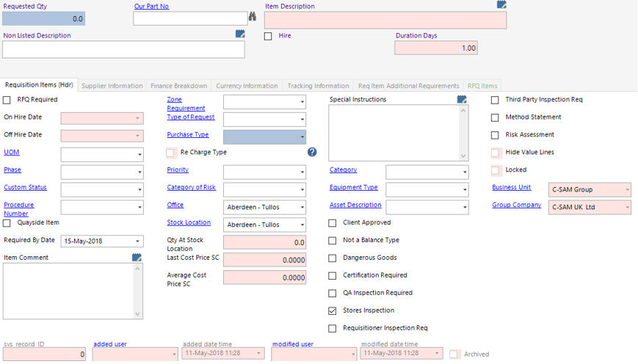Screen dimensions: 638x364
Task: Click the Non Listed Description text field
Action: [x=123, y=49]
